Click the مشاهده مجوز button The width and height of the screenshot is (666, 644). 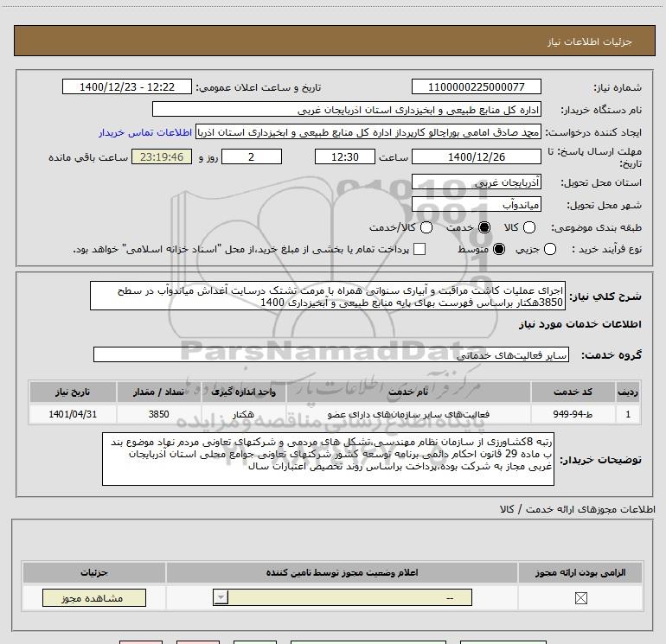coord(94,597)
